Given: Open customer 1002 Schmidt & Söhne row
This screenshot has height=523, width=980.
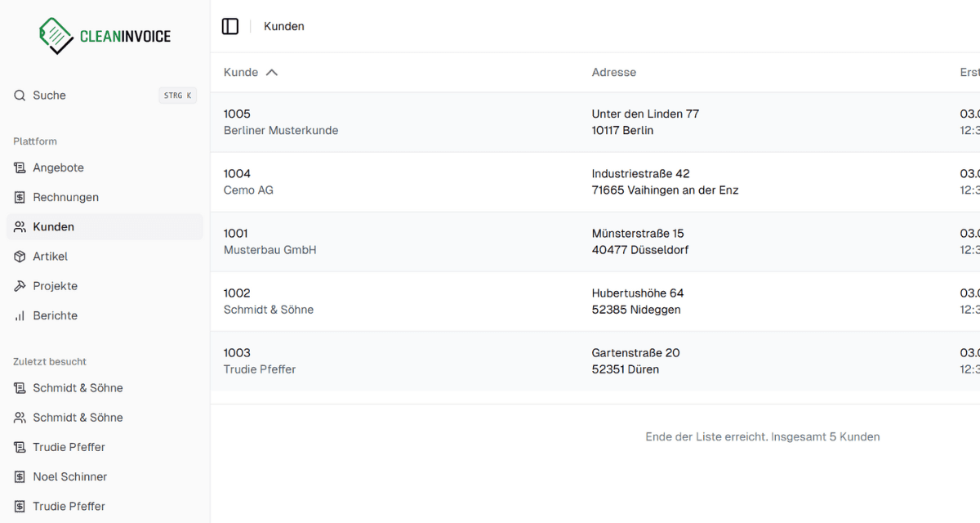Looking at the screenshot, I should pyautogui.click(x=595, y=301).
